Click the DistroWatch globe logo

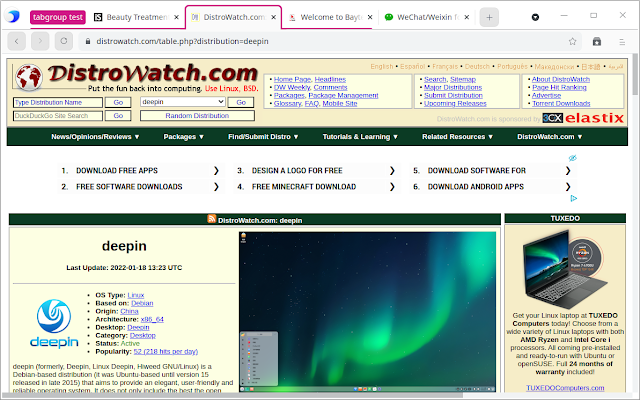(x=29, y=77)
